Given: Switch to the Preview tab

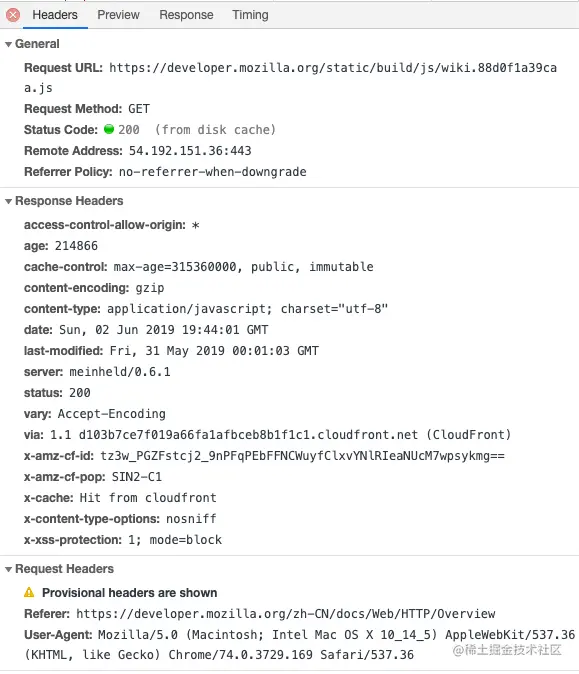Looking at the screenshot, I should coord(118,15).
